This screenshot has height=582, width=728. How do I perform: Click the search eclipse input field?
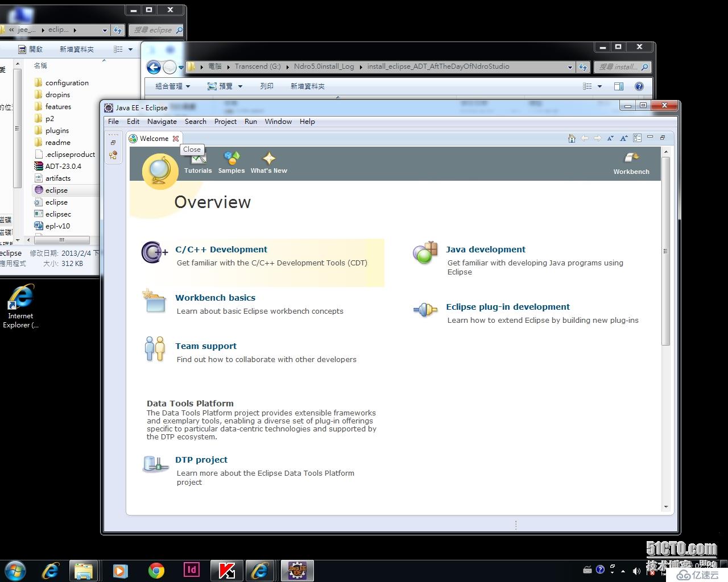tap(156, 30)
